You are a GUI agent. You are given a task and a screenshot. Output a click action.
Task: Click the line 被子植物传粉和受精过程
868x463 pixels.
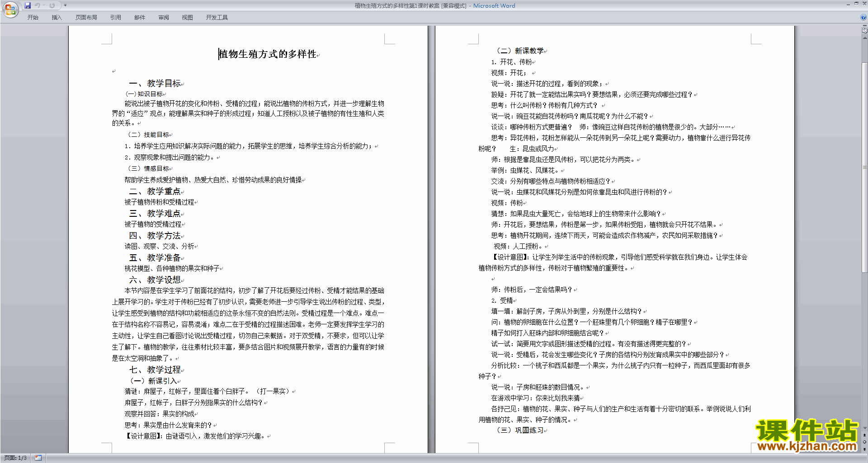tap(160, 202)
